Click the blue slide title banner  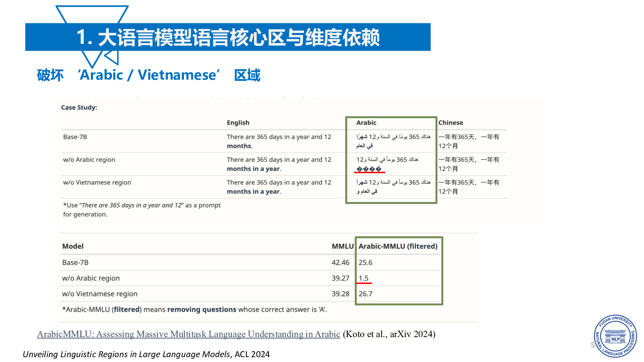click(x=228, y=37)
